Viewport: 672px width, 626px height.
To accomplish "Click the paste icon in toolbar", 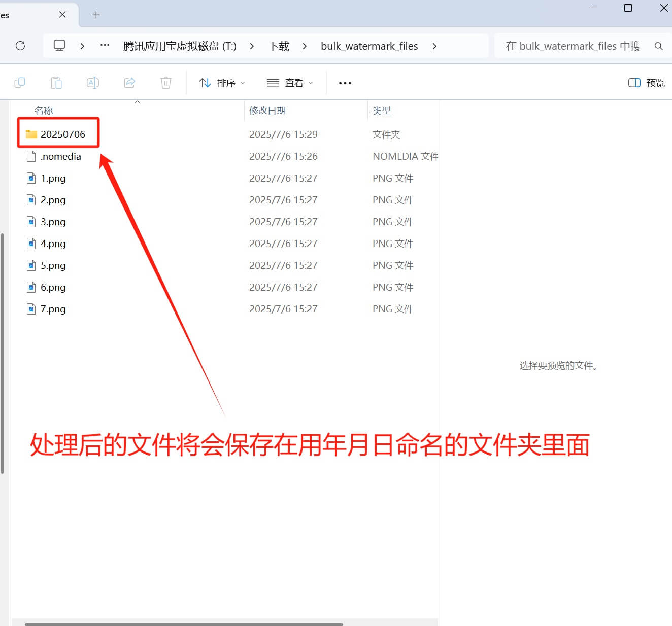I will click(x=56, y=83).
